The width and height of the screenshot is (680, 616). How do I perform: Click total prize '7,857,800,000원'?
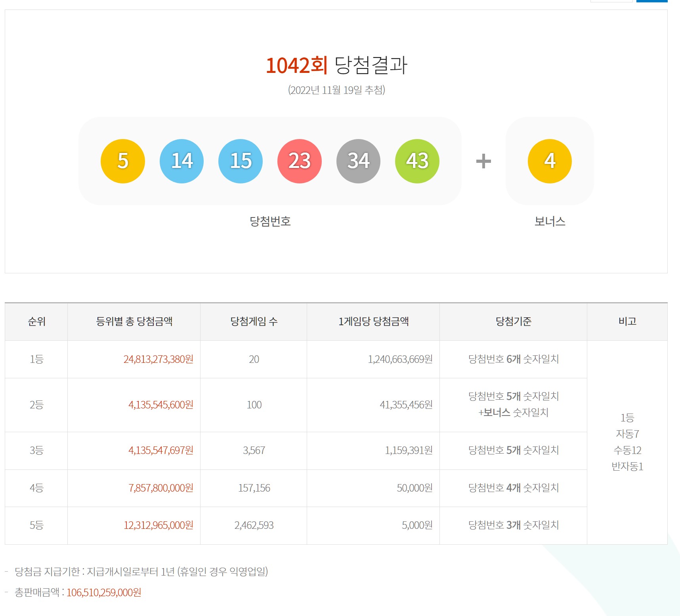161,488
